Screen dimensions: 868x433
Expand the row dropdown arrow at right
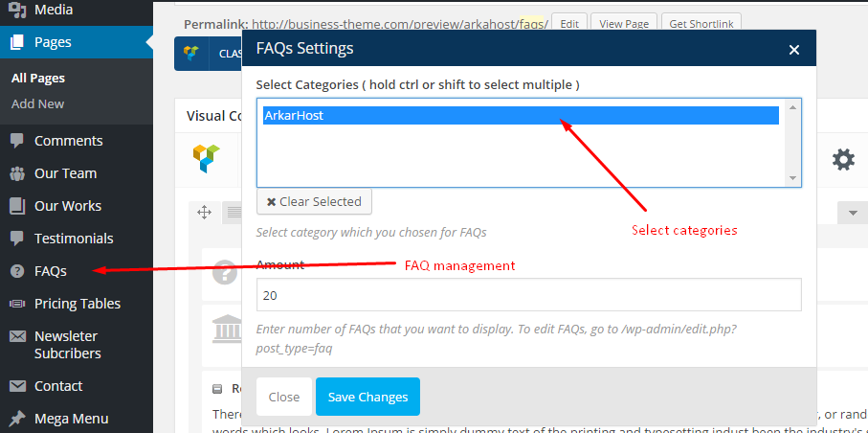[x=853, y=213]
